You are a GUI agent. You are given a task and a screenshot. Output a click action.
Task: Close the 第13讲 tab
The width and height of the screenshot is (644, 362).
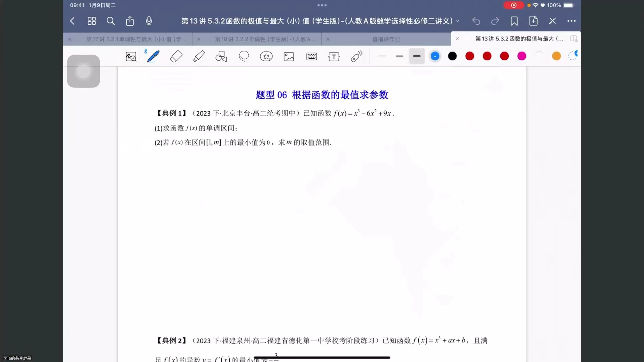[457, 39]
